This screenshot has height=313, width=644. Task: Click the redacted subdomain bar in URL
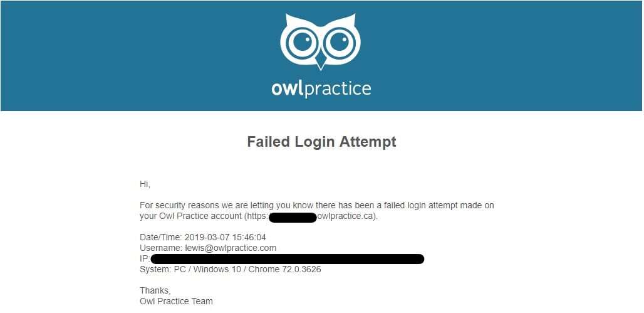pyautogui.click(x=293, y=217)
